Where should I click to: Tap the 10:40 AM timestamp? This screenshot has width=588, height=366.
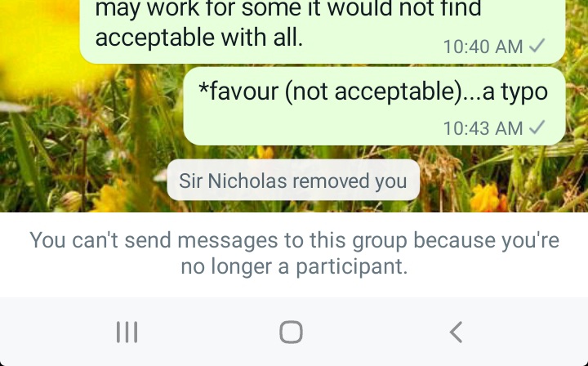coord(483,47)
